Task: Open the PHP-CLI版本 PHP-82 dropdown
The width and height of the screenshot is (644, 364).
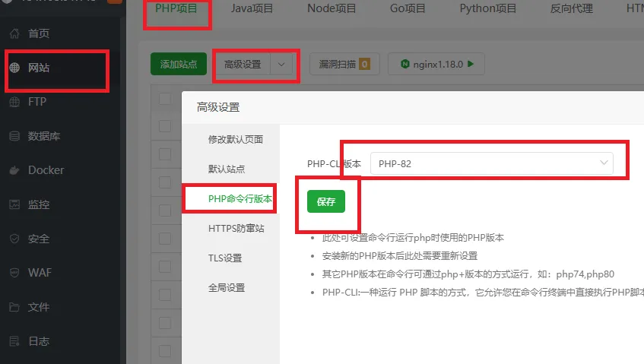Action: point(492,163)
